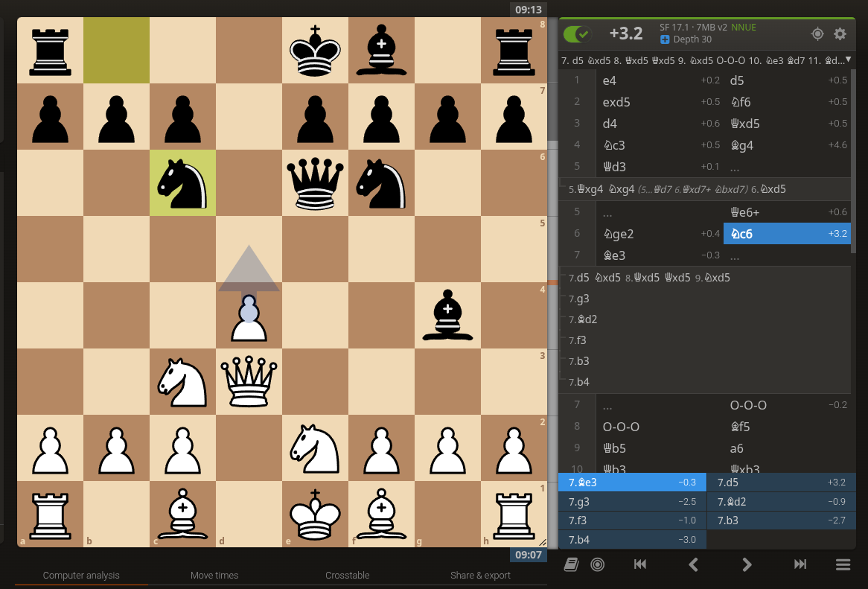The width and height of the screenshot is (868, 589).
Task: Click the white knight on e2
Action: pos(315,448)
